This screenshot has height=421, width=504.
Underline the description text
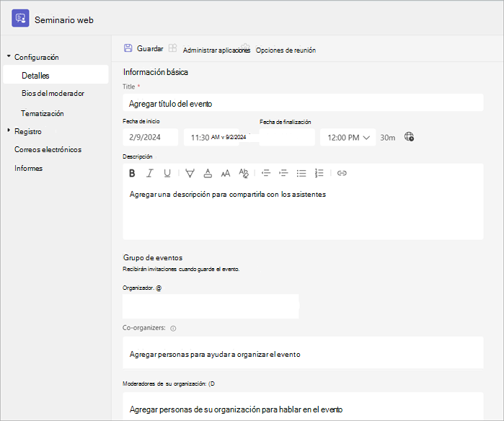tap(167, 173)
